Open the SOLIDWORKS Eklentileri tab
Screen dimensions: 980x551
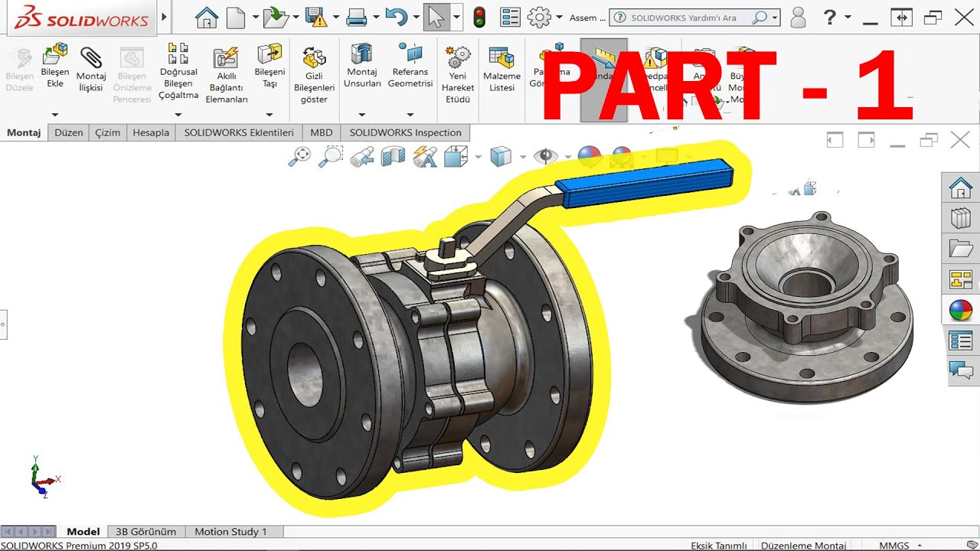click(239, 132)
